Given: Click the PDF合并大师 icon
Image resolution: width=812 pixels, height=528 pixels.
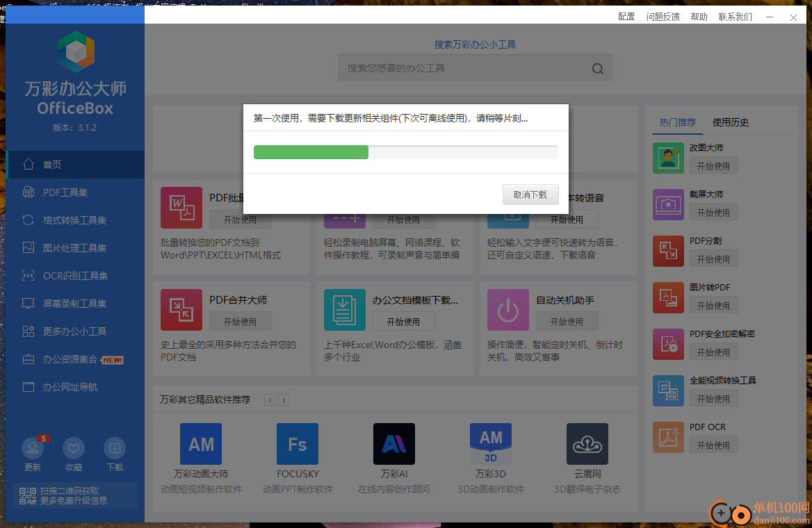Looking at the screenshot, I should click(x=181, y=310).
